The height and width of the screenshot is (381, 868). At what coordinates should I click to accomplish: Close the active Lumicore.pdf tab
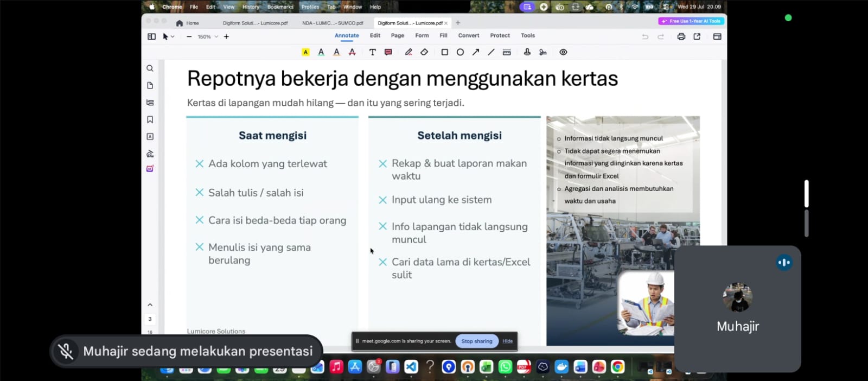pyautogui.click(x=446, y=23)
